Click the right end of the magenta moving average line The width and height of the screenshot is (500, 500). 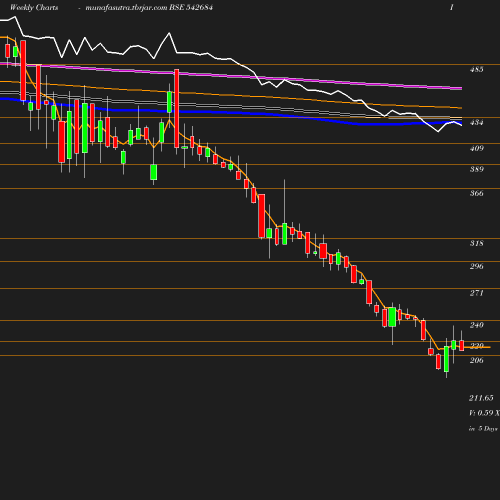[461, 88]
